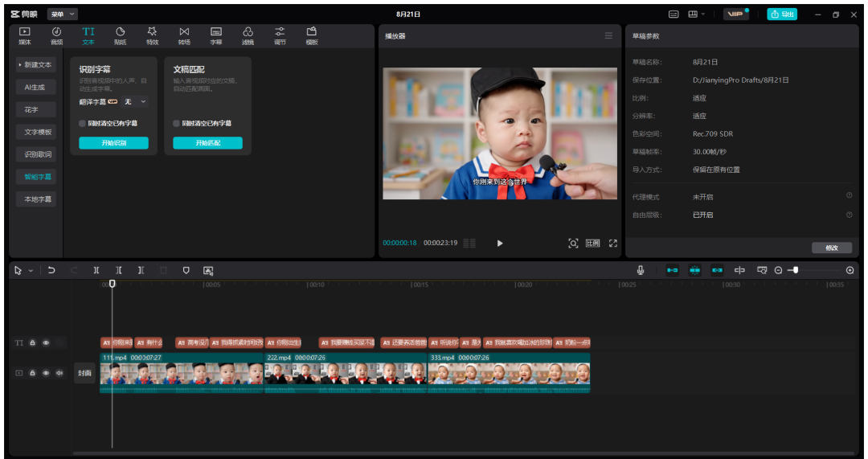The width and height of the screenshot is (868, 459).
Task: Check 同时清空已有字幕 under 识别字幕
Action: [82, 124]
